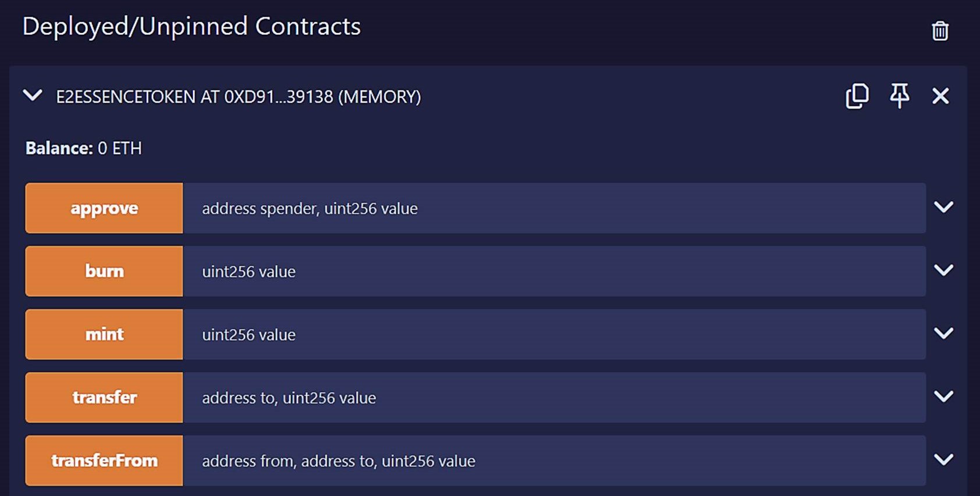This screenshot has height=496, width=980.
Task: Collapse the E2ESSENCETOKEN contract panel
Action: (33, 96)
